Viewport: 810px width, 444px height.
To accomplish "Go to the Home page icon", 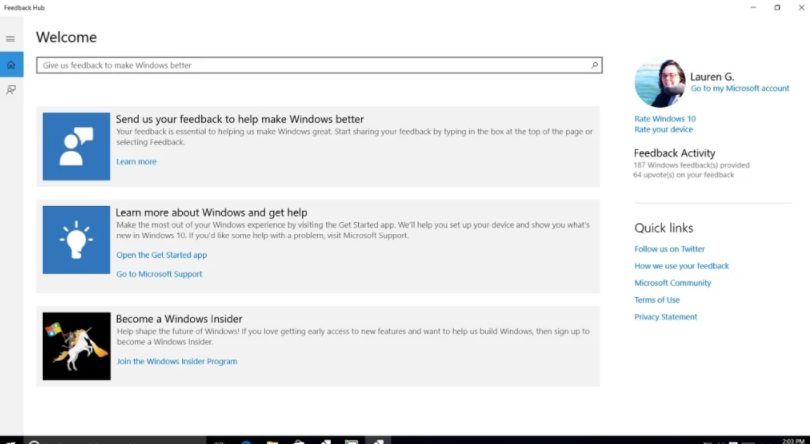I will 11,65.
